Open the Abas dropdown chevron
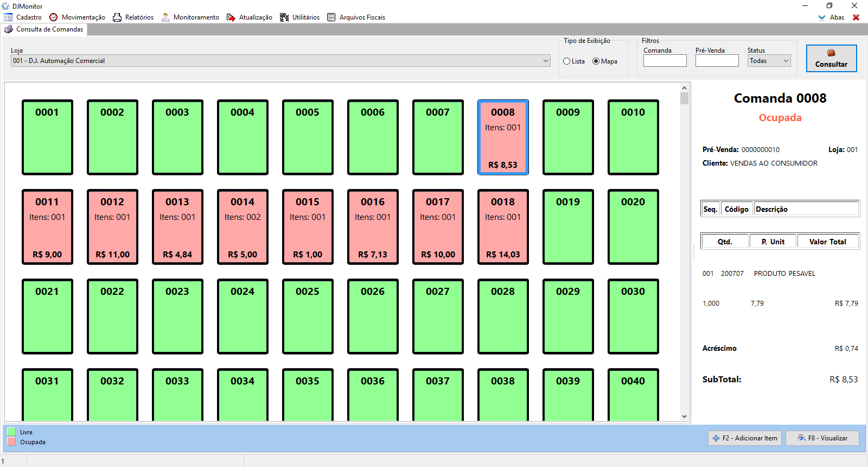The width and height of the screenshot is (868, 467). point(822,17)
